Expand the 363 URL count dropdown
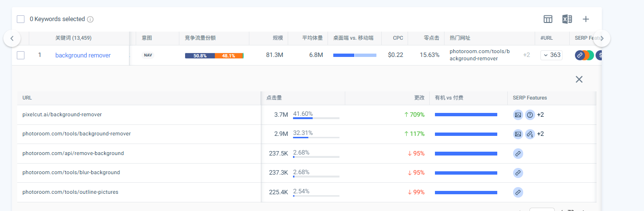 [x=551, y=55]
